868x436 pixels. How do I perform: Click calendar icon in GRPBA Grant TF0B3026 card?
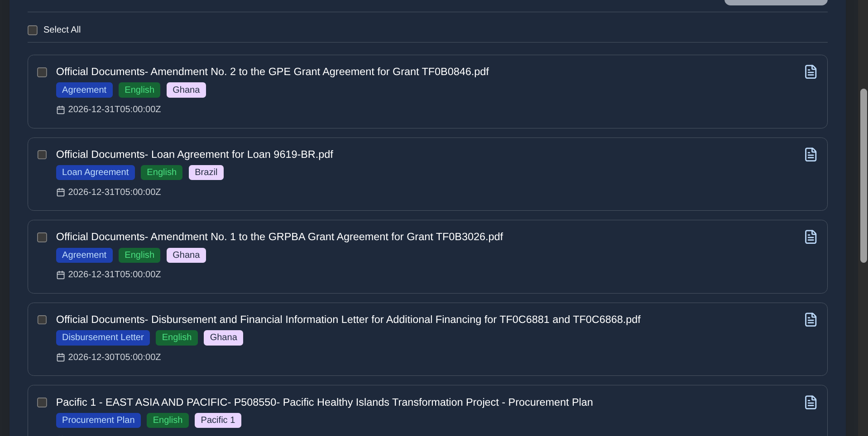click(x=61, y=275)
